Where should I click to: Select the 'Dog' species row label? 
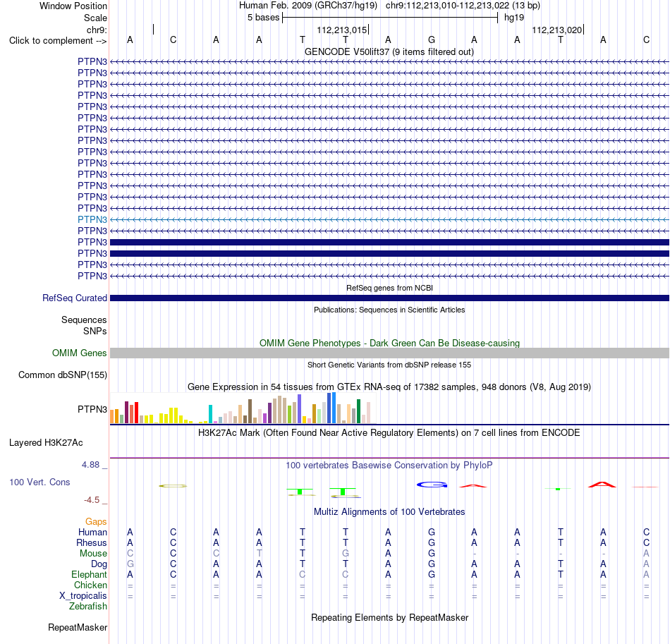click(99, 564)
